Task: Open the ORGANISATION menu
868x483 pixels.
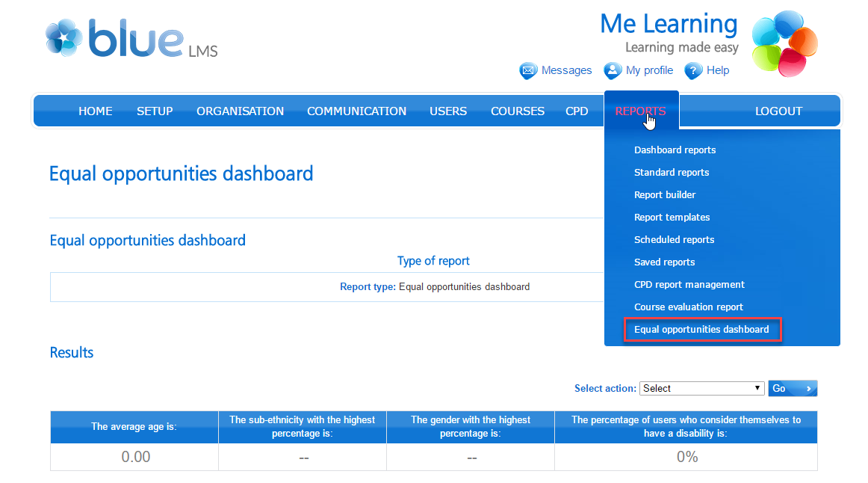Action: pos(241,111)
